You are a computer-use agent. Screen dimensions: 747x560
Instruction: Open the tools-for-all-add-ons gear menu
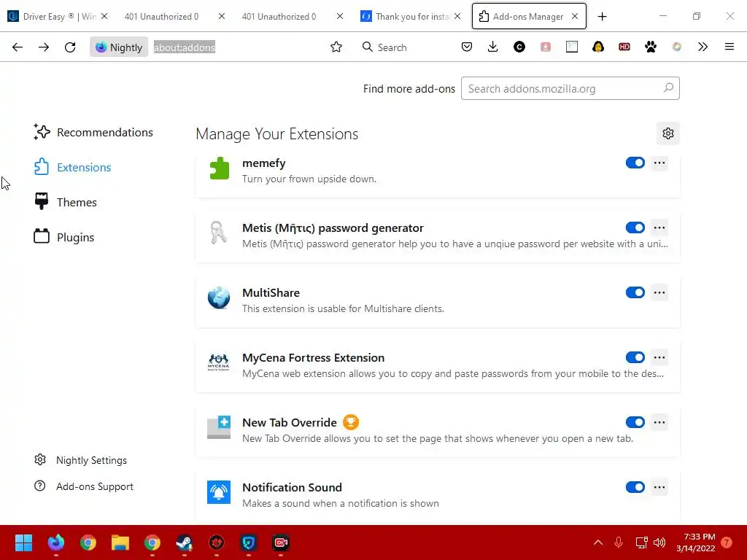click(668, 133)
